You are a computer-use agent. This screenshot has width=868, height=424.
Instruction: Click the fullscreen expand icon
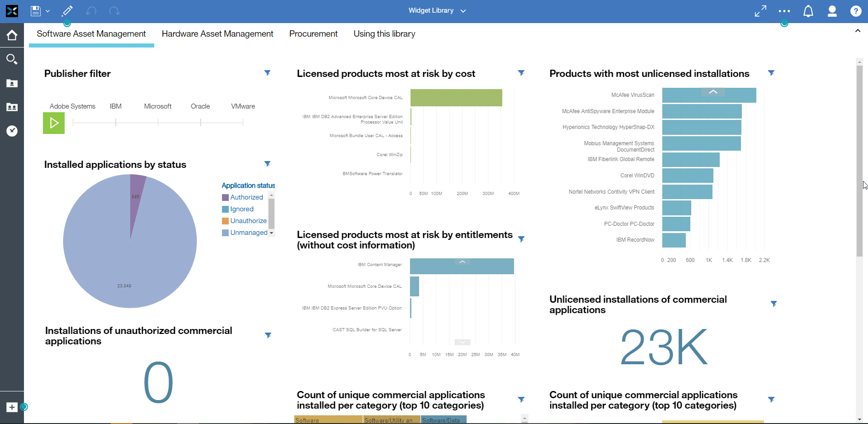point(760,11)
